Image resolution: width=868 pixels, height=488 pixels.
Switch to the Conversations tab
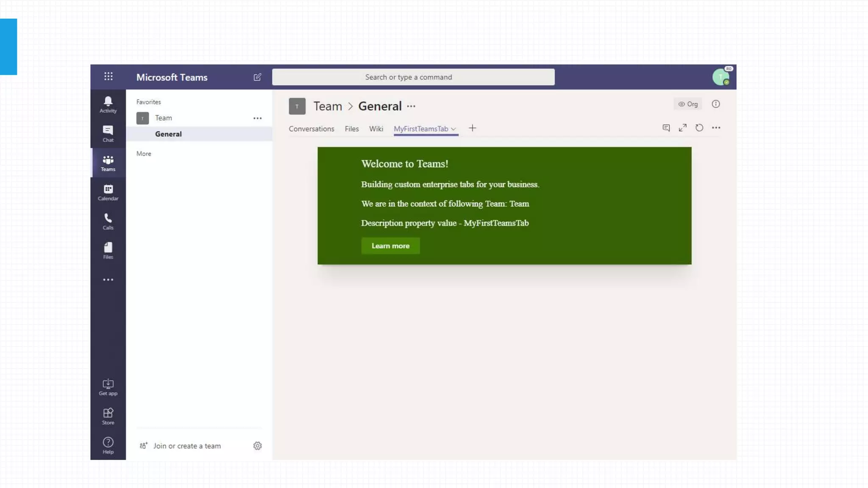point(311,129)
